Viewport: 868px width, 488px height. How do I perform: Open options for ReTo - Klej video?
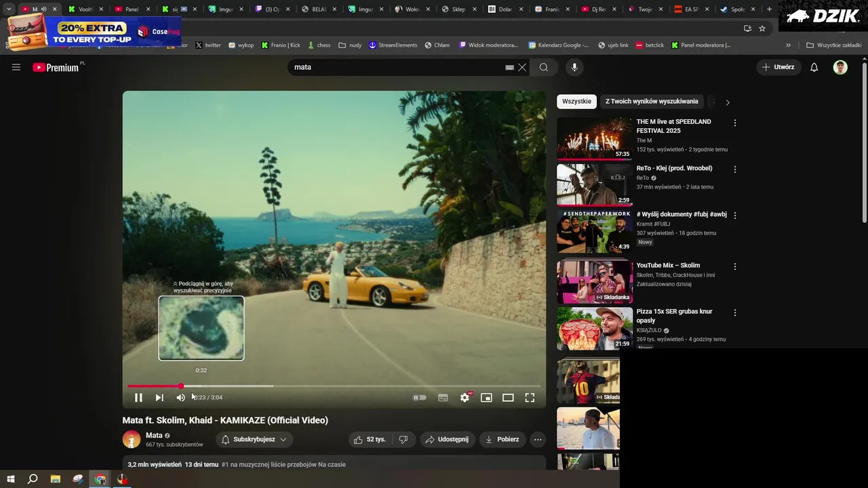pyautogui.click(x=734, y=169)
